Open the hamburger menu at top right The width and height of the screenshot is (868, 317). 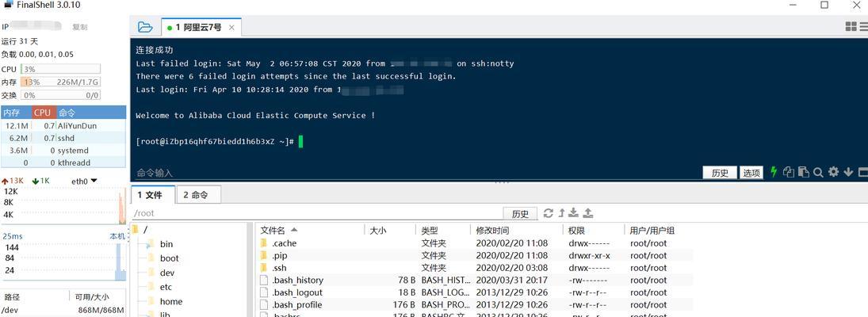(x=863, y=27)
